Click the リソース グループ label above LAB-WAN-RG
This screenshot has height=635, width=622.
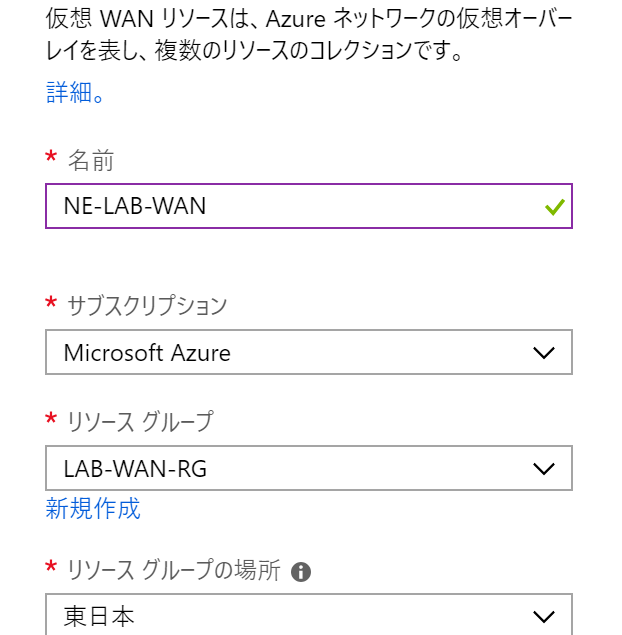click(x=139, y=421)
